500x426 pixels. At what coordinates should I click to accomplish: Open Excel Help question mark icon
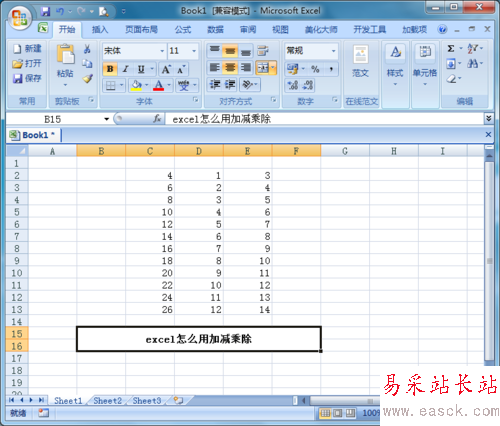pyautogui.click(x=442, y=30)
